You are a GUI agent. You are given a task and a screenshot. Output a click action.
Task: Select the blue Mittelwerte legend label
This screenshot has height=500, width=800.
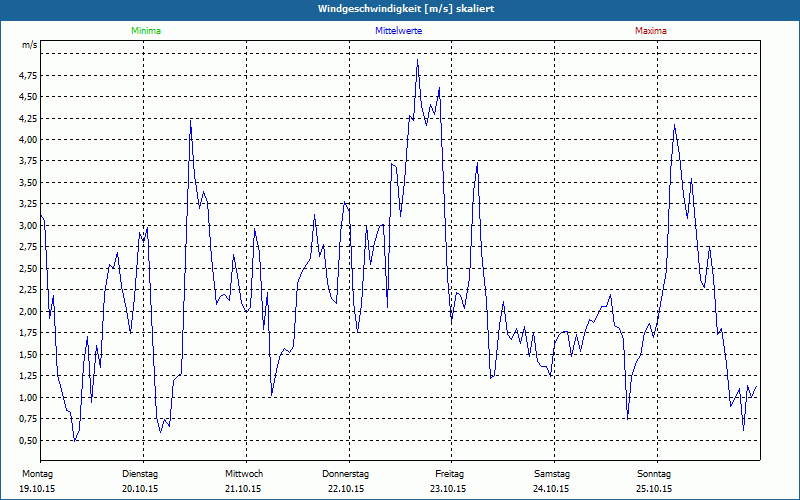(x=398, y=31)
